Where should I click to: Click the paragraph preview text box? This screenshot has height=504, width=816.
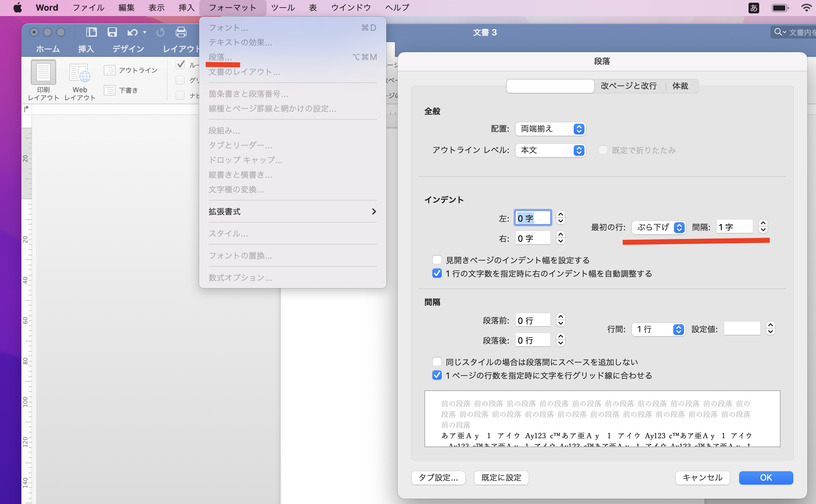point(602,418)
